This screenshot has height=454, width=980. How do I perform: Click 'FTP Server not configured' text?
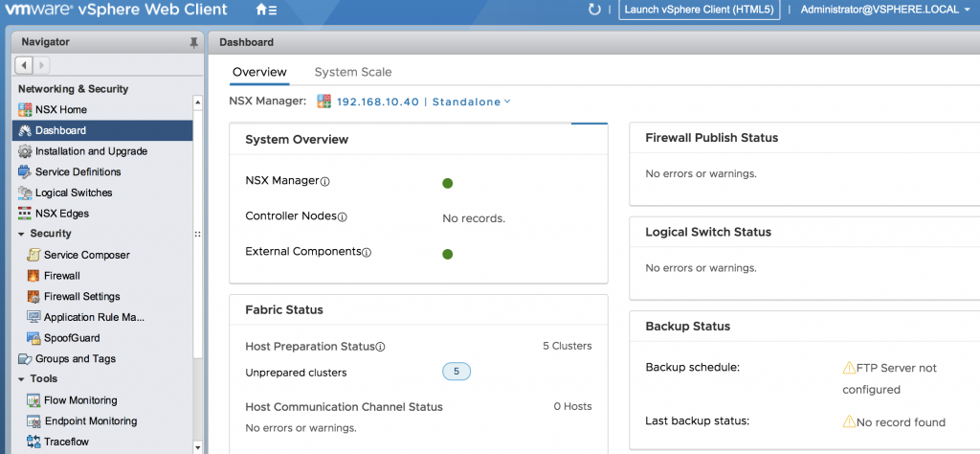pos(890,379)
